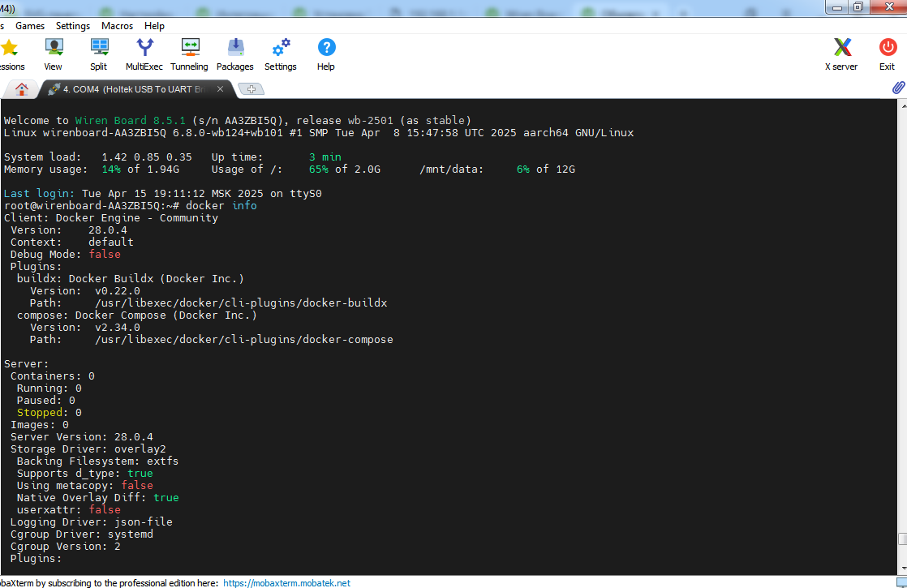Open the Tunneling tool icon
This screenshot has width=907, height=588.
tap(190, 47)
